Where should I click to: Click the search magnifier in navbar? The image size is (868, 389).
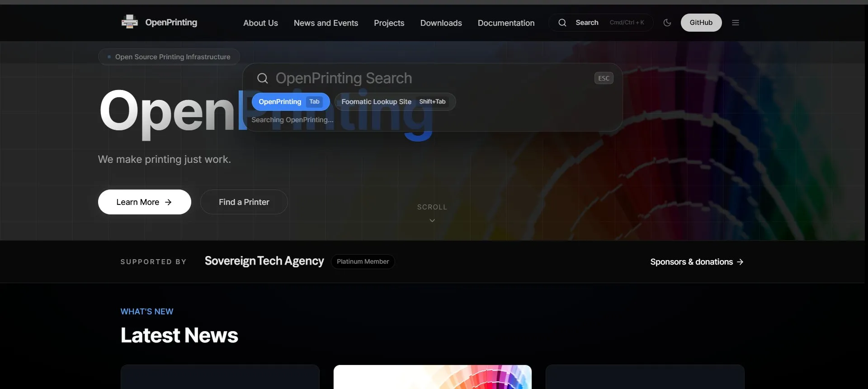(x=562, y=23)
